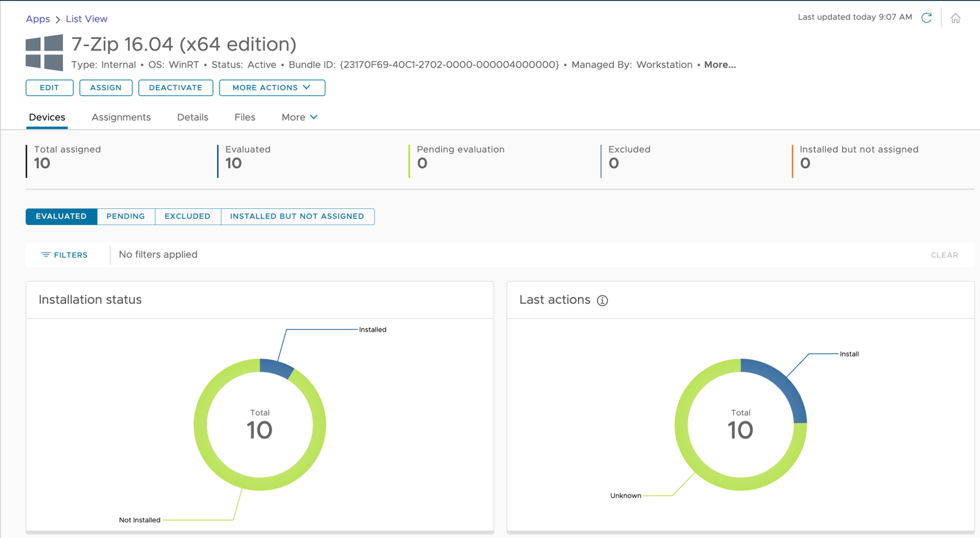This screenshot has height=538, width=980.
Task: Click the Filters funnel icon
Action: tap(45, 255)
